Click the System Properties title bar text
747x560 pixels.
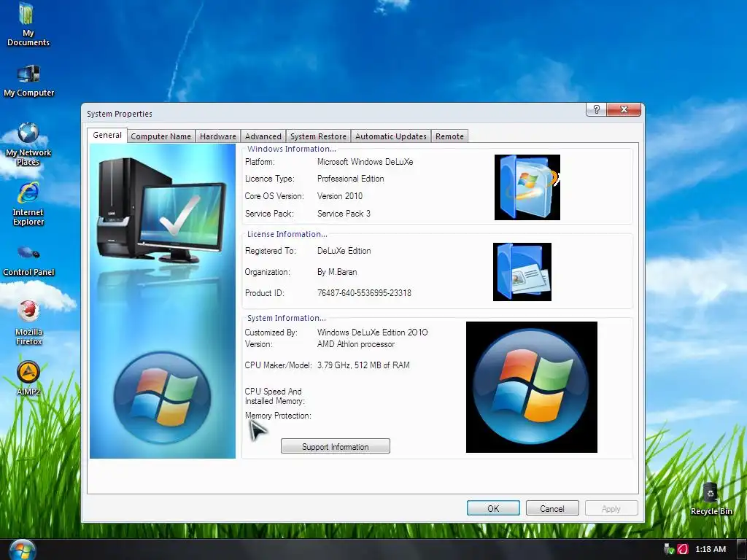(x=120, y=114)
